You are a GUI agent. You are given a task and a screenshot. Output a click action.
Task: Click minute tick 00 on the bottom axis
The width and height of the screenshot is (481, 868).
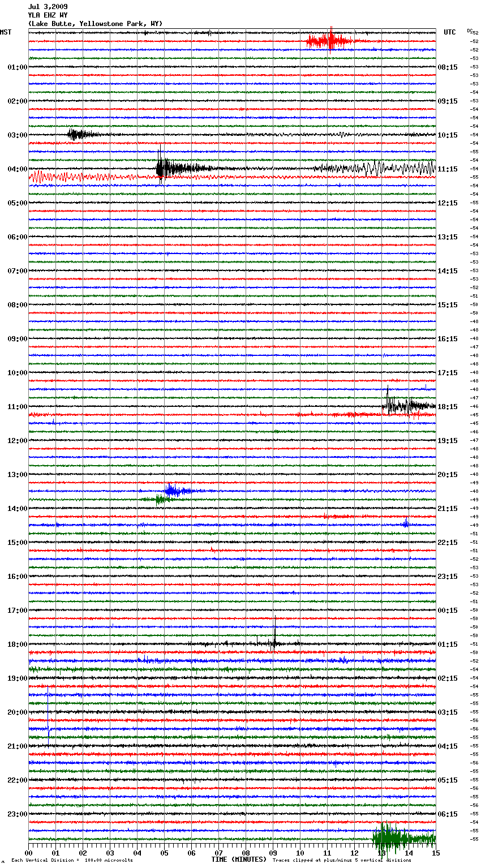(28, 853)
